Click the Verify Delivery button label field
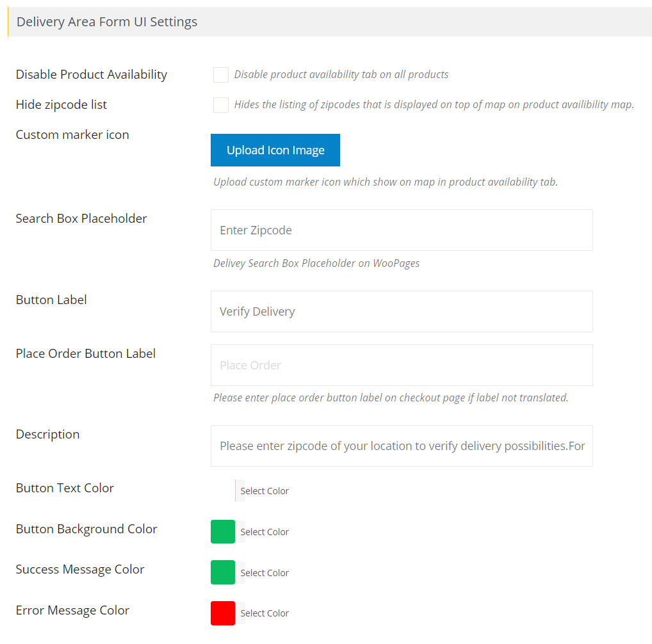This screenshot has width=652, height=644. pos(402,311)
